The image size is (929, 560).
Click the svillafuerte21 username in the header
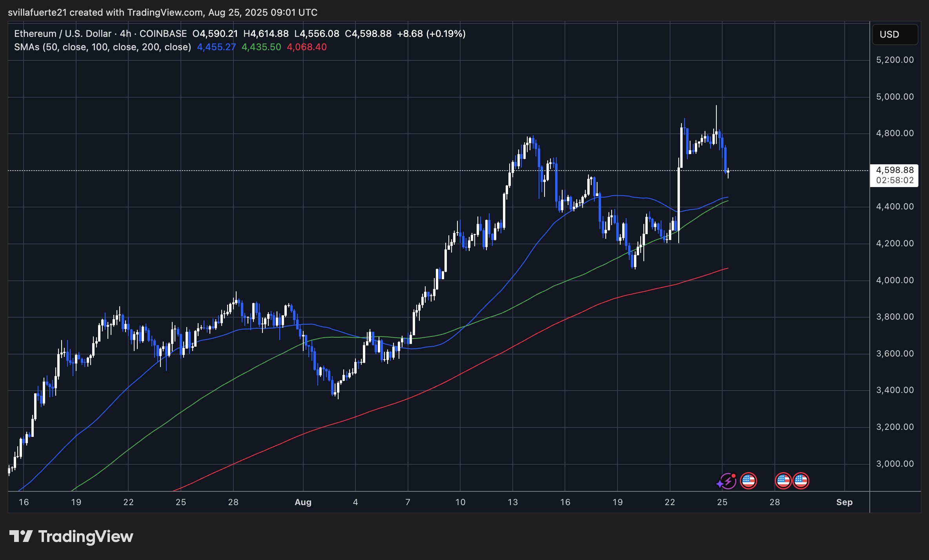[x=37, y=12]
